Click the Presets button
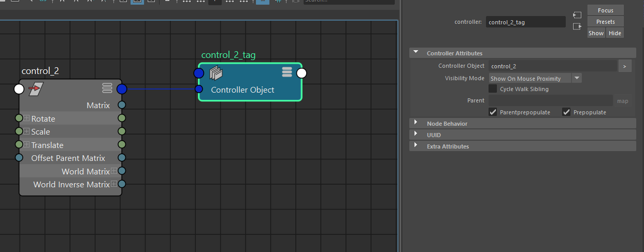This screenshot has width=644, height=252. 605,22
